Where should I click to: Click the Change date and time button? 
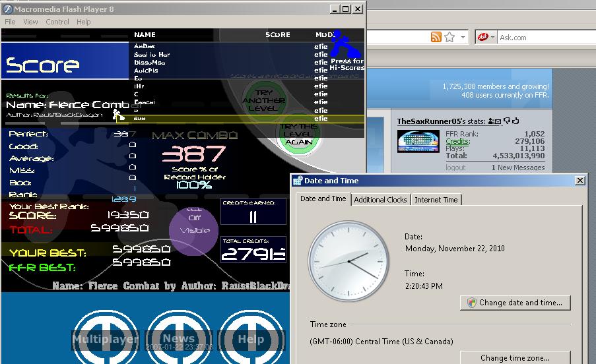[x=515, y=303]
